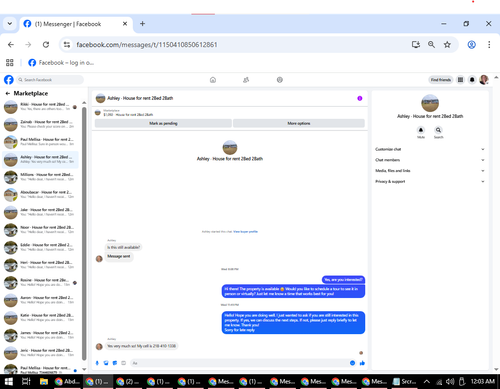Open the Jake House for rent conversation
The width and height of the screenshot is (500, 389).
pos(41,212)
